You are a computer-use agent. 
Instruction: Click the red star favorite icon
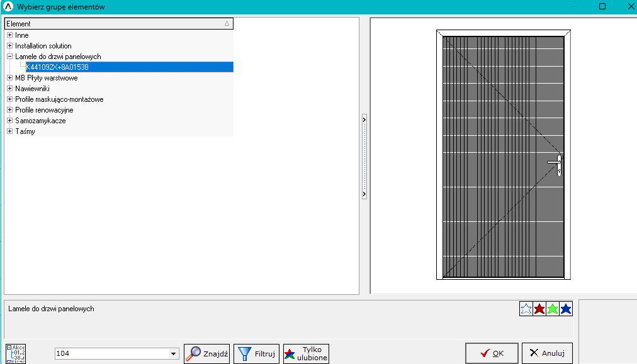pos(539,309)
